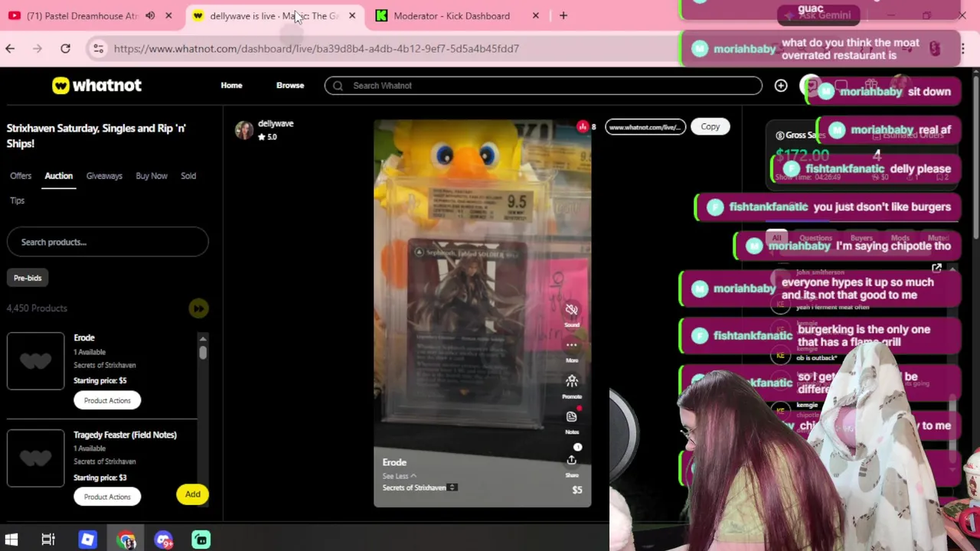Click the viewer count icon above stream
Viewport: 980px width, 551px height.
[x=583, y=127]
